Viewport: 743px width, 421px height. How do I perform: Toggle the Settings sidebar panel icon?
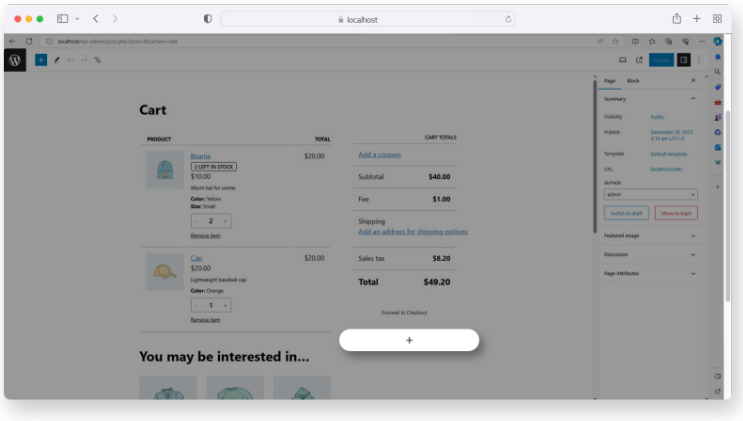(x=684, y=60)
